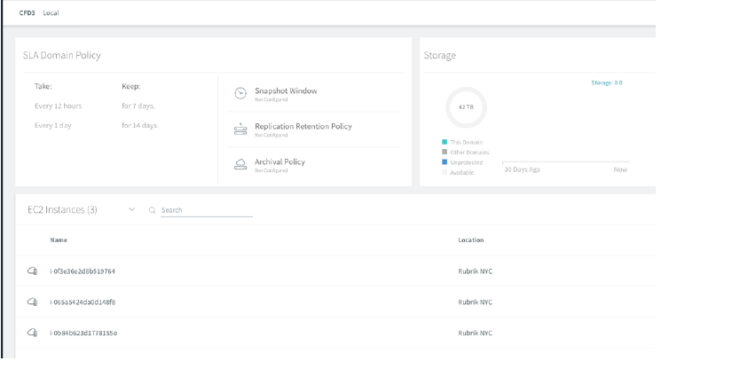The height and width of the screenshot is (369, 740).
Task: Click the Snapshot Window label
Action: 286,91
